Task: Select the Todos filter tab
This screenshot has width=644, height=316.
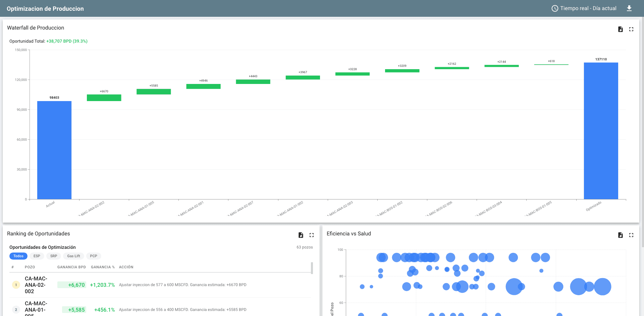Action: 18,256
